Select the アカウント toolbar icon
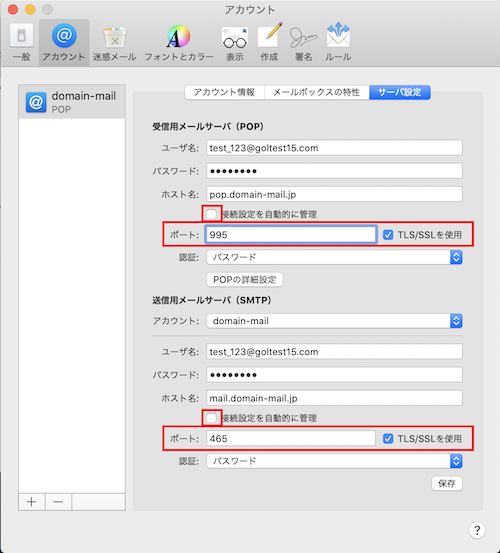Viewport: 500px width, 553px height. 64,42
